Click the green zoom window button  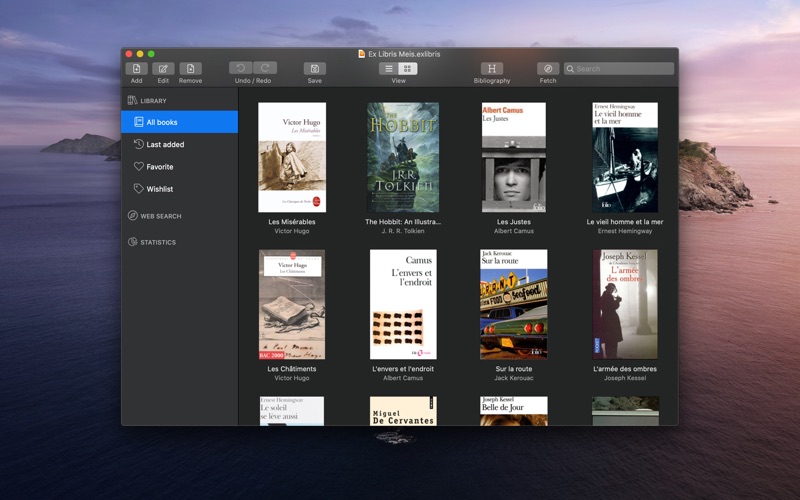(151, 54)
